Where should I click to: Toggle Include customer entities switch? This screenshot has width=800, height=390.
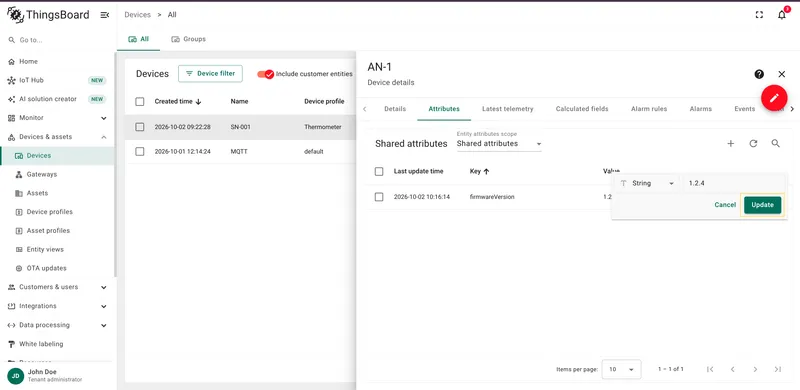click(x=265, y=74)
